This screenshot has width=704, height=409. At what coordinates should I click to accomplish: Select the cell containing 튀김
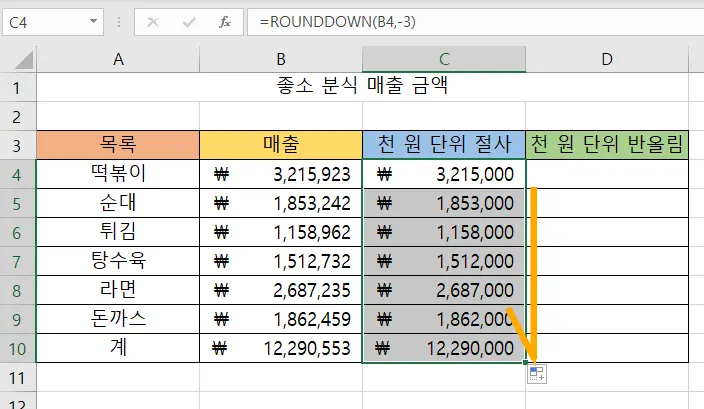tap(118, 232)
